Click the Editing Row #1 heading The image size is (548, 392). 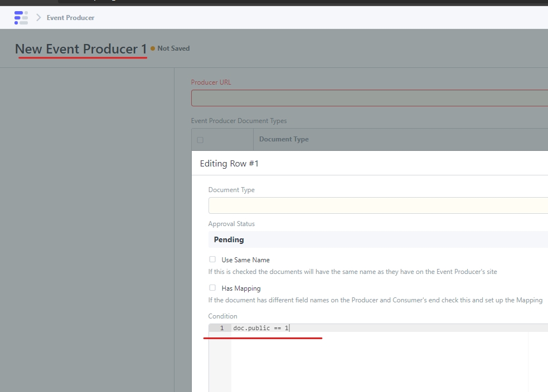point(229,164)
